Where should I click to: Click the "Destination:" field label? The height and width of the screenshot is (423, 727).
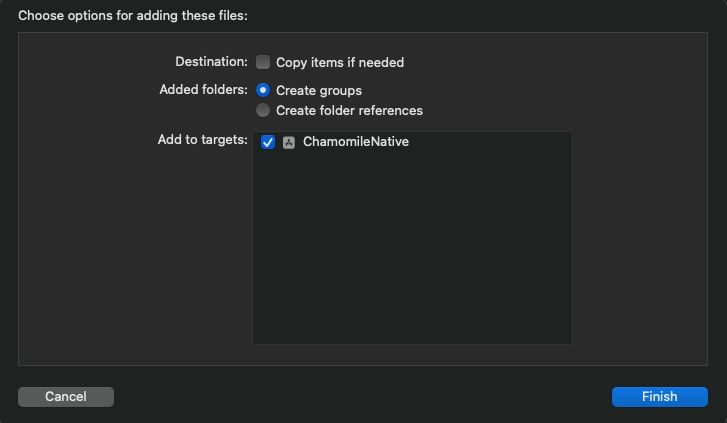click(x=210, y=62)
